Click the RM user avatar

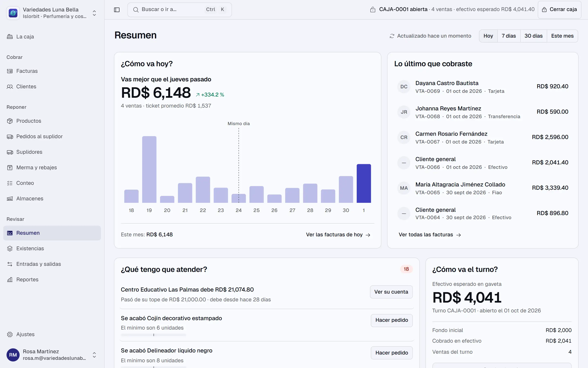pos(13,355)
